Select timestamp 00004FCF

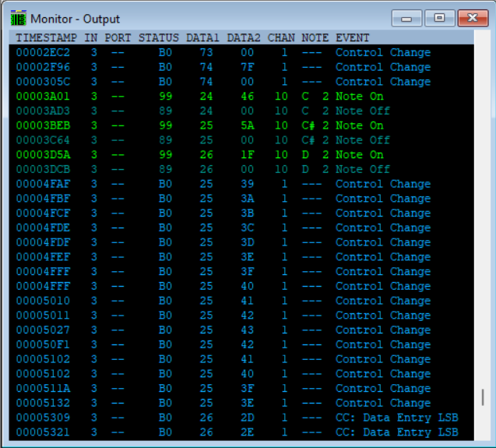43,213
